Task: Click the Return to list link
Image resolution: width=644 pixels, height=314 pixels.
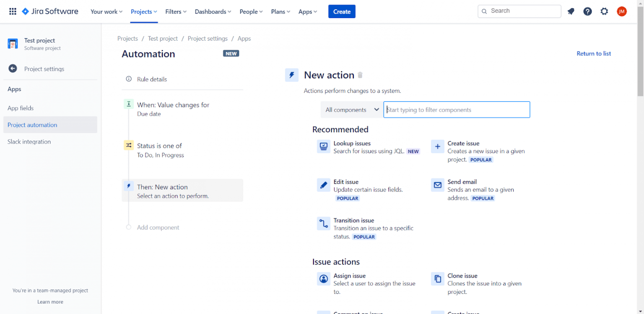Action: 593,53
